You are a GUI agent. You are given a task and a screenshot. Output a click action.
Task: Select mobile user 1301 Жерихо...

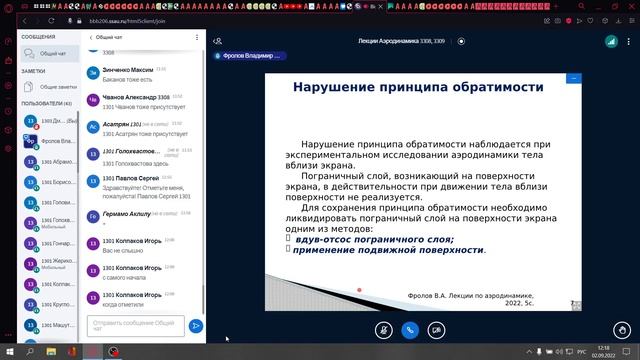(x=49, y=264)
